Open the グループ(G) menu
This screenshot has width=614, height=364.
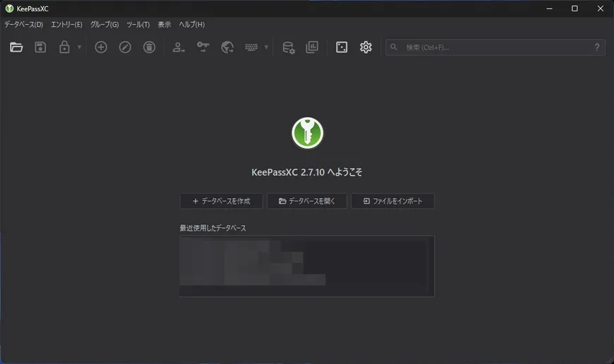tap(104, 24)
